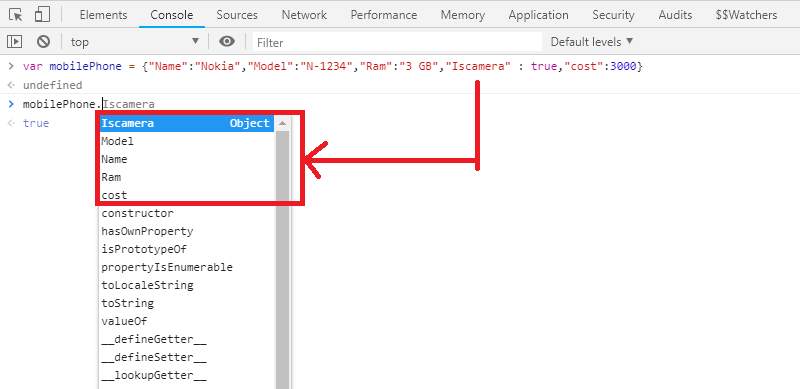This screenshot has width=800, height=389.
Task: Open the Sources tab
Action: (x=237, y=15)
